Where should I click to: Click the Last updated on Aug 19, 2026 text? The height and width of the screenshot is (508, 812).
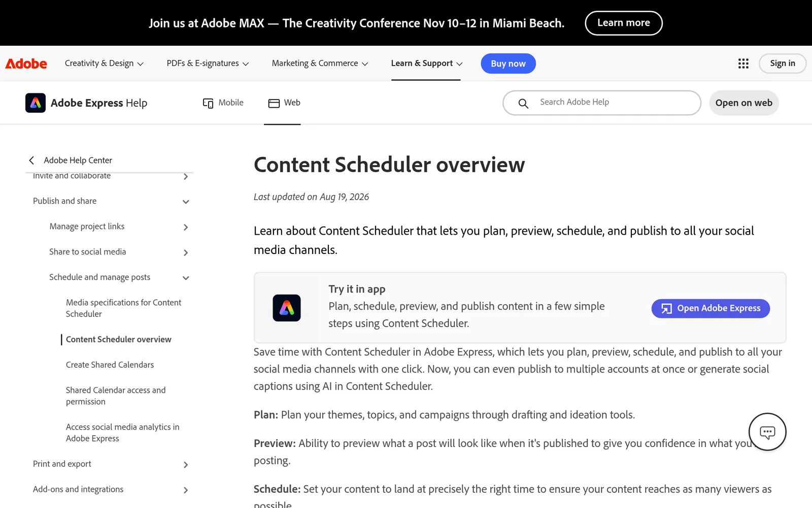[x=311, y=197]
